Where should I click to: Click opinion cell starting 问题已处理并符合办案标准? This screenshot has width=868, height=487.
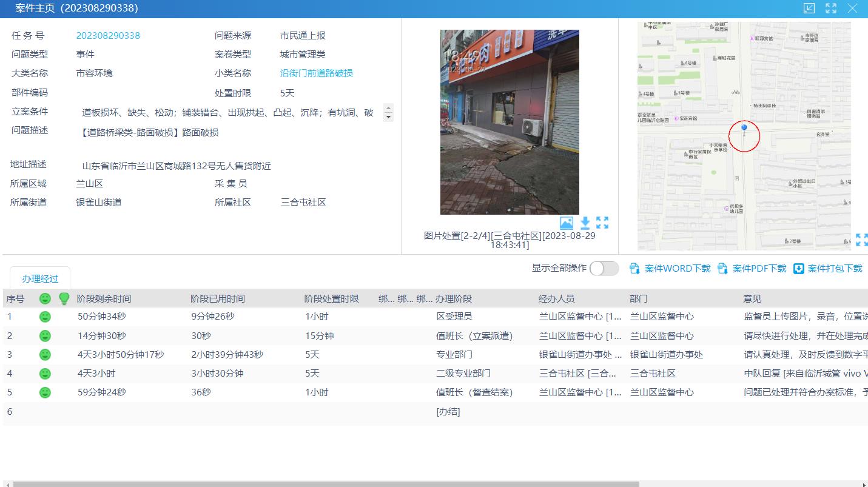(x=806, y=392)
